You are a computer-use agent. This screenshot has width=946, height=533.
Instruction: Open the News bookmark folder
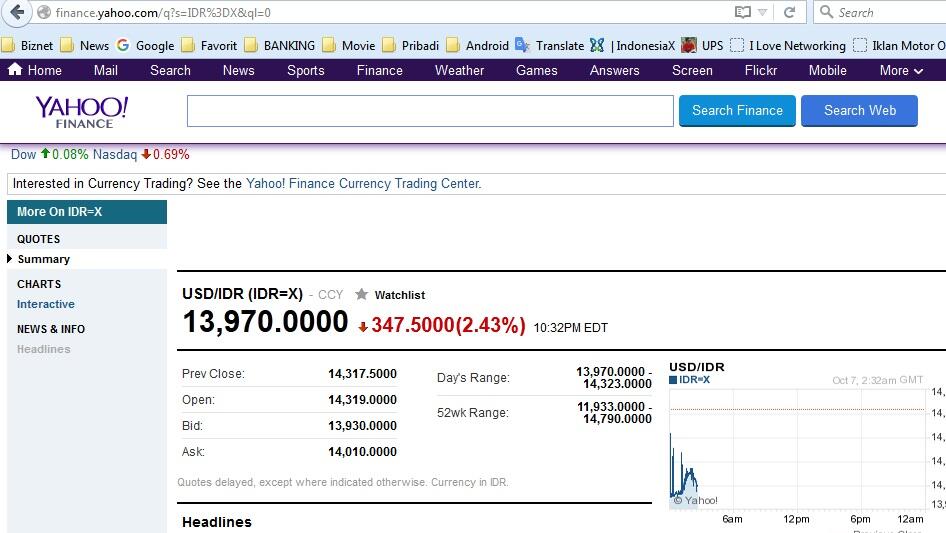(x=85, y=45)
